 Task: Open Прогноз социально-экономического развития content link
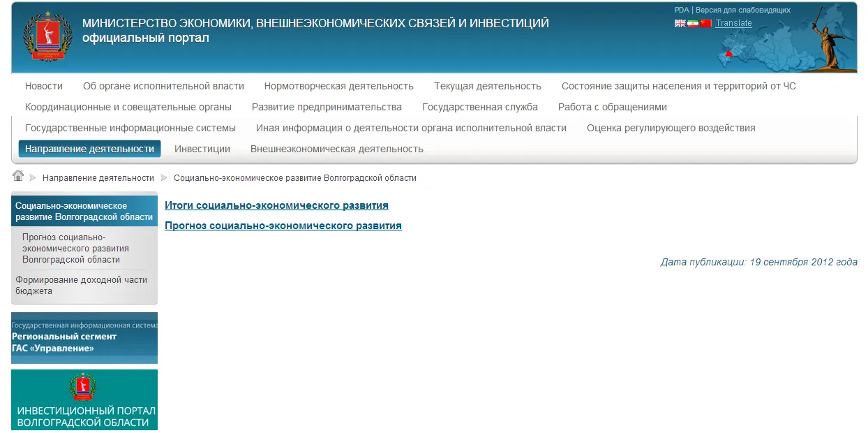tap(283, 226)
